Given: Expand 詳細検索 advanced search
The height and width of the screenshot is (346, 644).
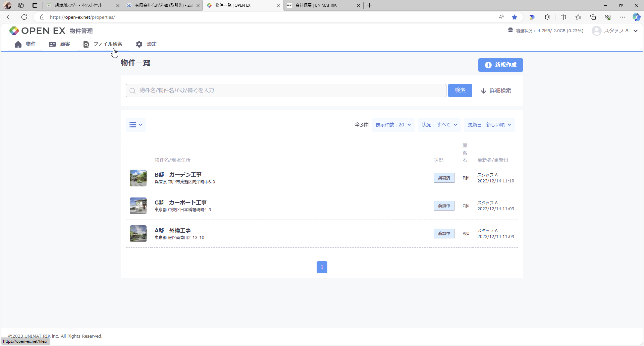Looking at the screenshot, I should click(x=496, y=91).
